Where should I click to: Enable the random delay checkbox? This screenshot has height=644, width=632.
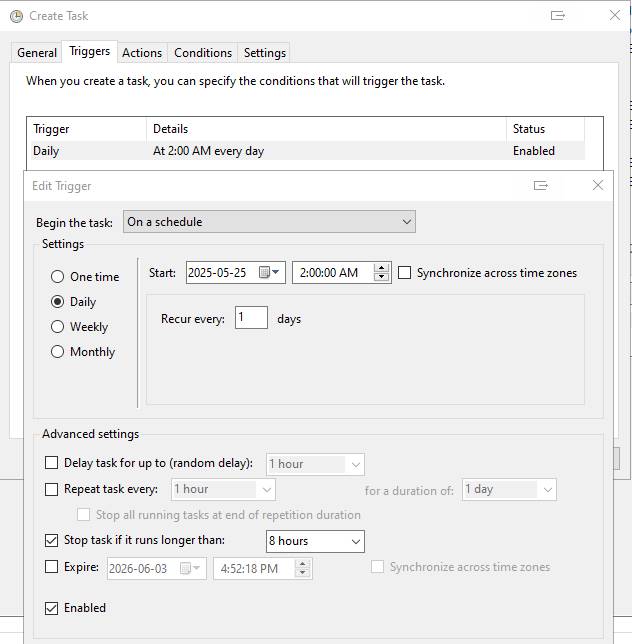[x=51, y=463]
